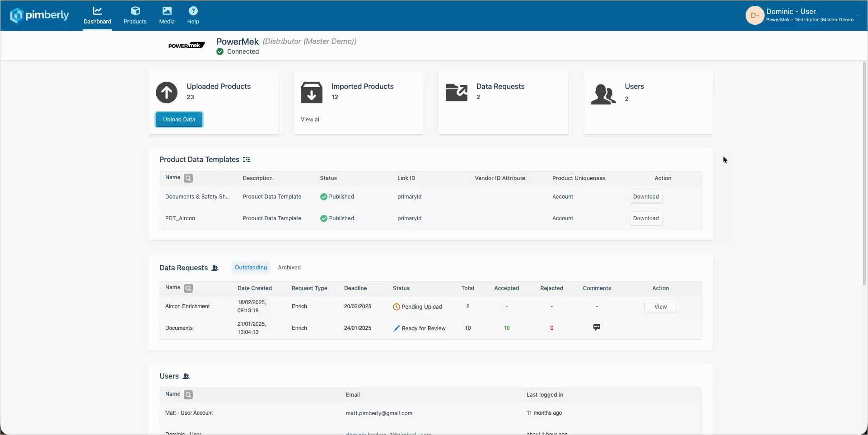This screenshot has height=435, width=868.
Task: Click the Upload Data button
Action: 179,120
